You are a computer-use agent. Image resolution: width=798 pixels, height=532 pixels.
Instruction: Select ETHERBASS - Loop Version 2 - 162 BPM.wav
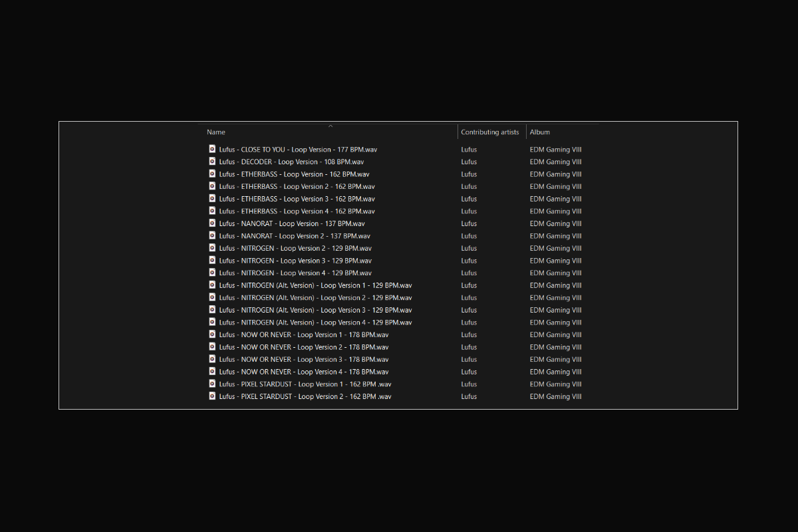tap(297, 186)
